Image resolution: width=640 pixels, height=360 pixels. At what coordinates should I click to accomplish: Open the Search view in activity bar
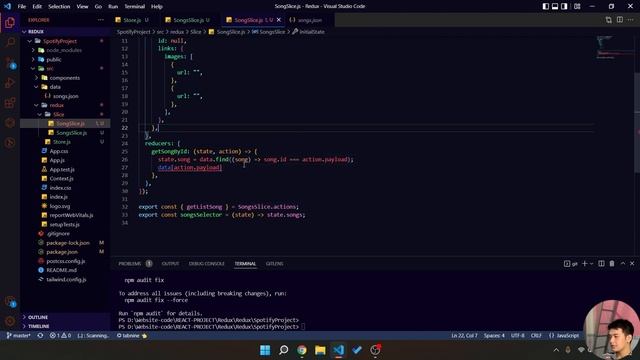point(10,42)
